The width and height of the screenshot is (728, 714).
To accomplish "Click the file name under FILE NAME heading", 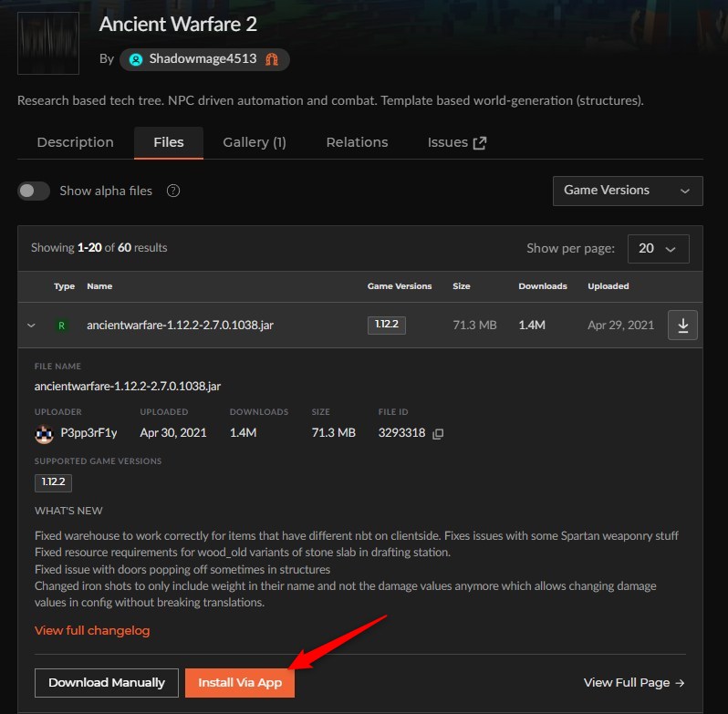I will click(128, 387).
